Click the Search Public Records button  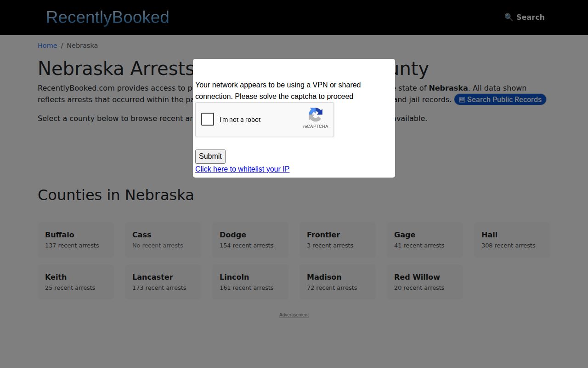(x=500, y=99)
